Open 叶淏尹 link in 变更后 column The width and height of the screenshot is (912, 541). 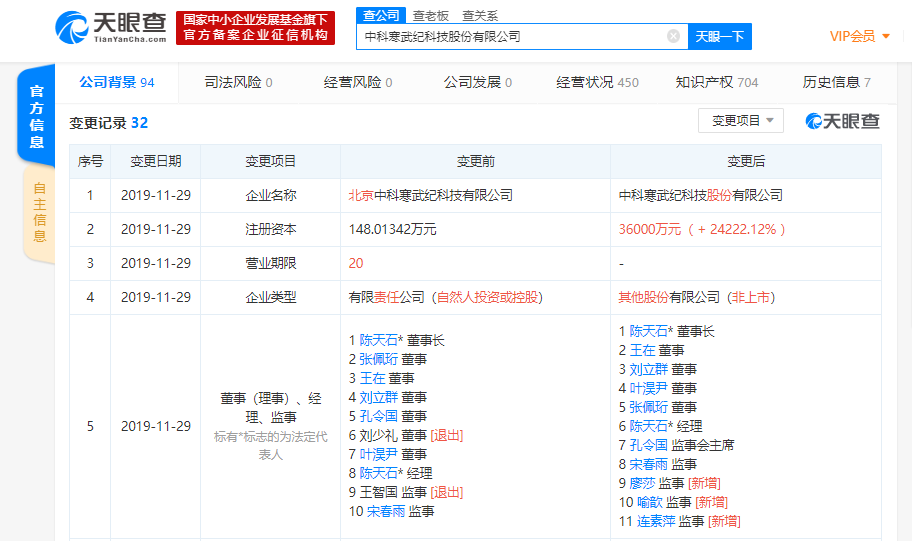click(649, 389)
